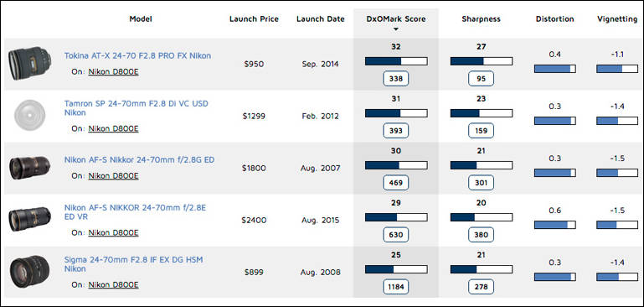Click the 159 sharpness rank badge for Tamron
The width and height of the screenshot is (644, 307).
[x=481, y=131]
